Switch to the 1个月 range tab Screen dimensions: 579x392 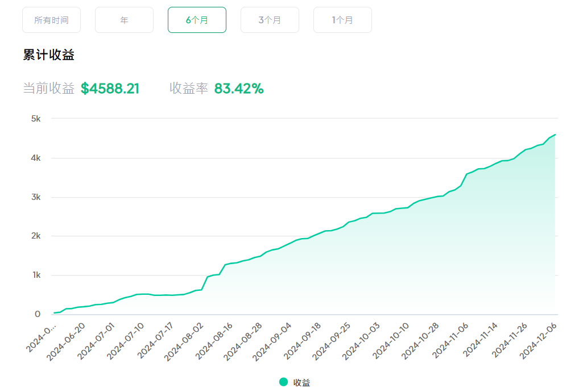[x=342, y=20]
